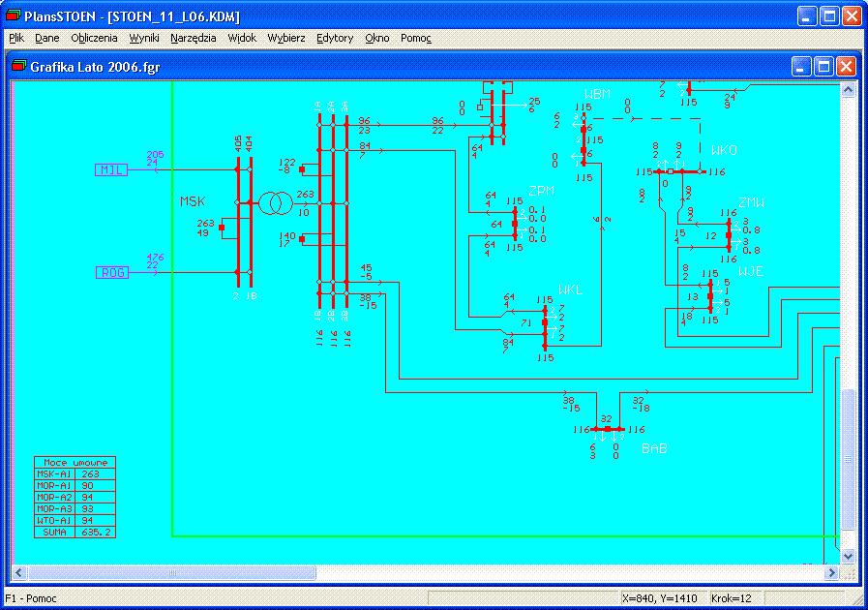Image resolution: width=868 pixels, height=610 pixels.
Task: Click vertical scrollbar up arrow
Action: (848, 89)
